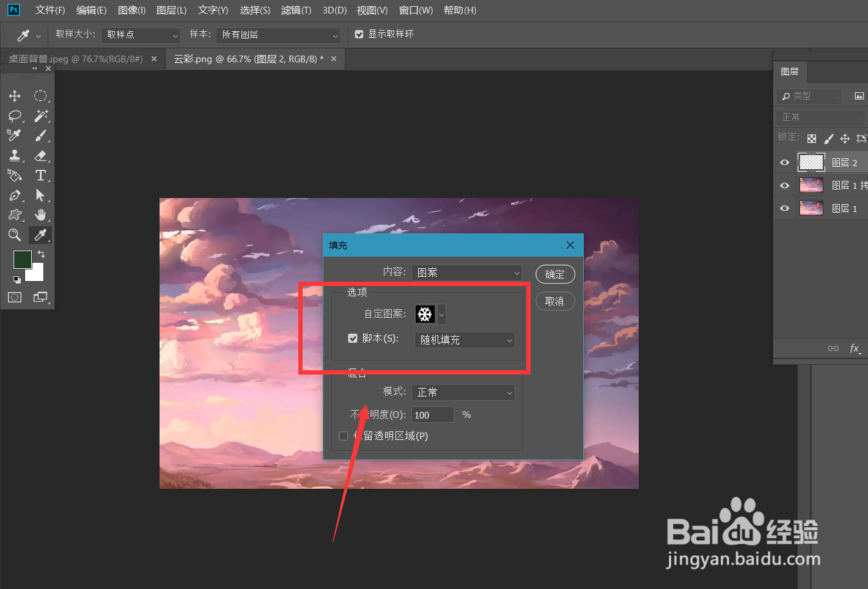Reset default foreground and background colors
This screenshot has height=589, width=868.
click(x=17, y=279)
